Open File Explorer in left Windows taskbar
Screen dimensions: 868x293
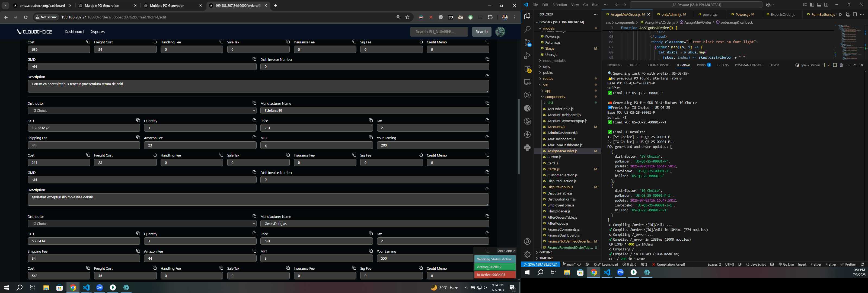(46, 288)
